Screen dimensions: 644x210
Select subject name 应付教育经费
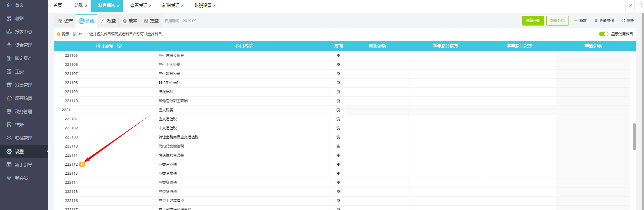tap(169, 74)
